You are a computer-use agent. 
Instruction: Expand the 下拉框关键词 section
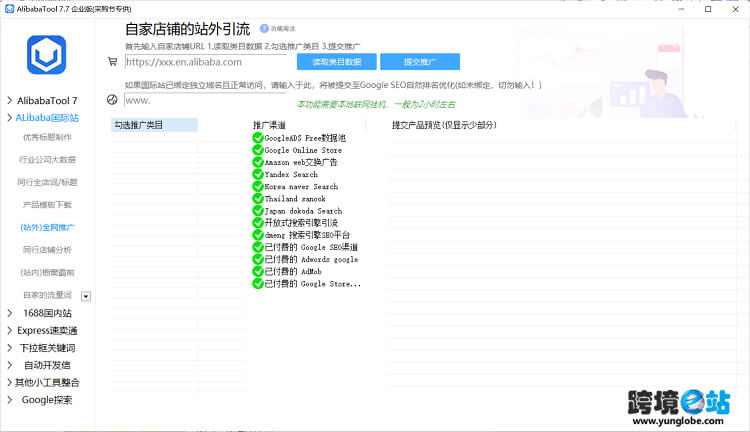pos(10,348)
